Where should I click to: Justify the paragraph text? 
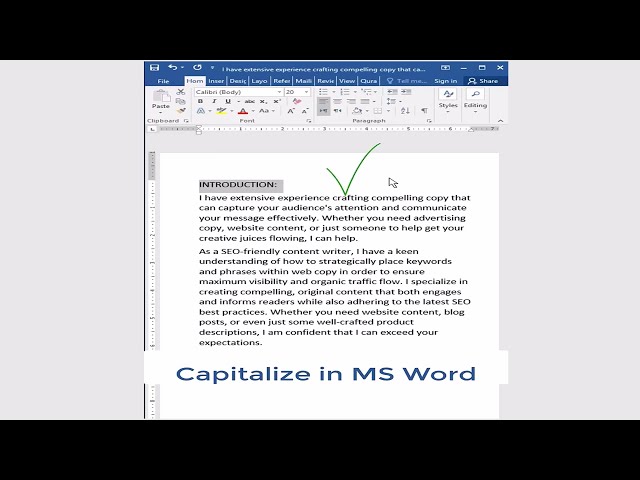(x=365, y=101)
